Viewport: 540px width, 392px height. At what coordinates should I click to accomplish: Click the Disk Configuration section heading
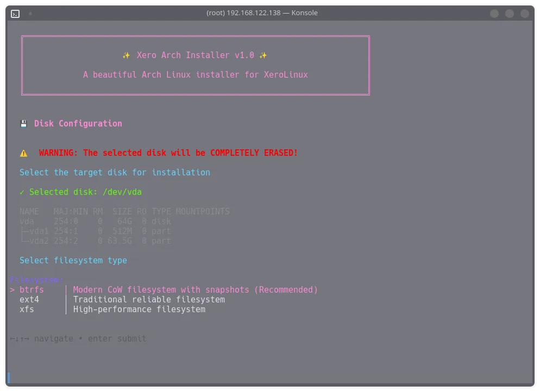point(78,123)
